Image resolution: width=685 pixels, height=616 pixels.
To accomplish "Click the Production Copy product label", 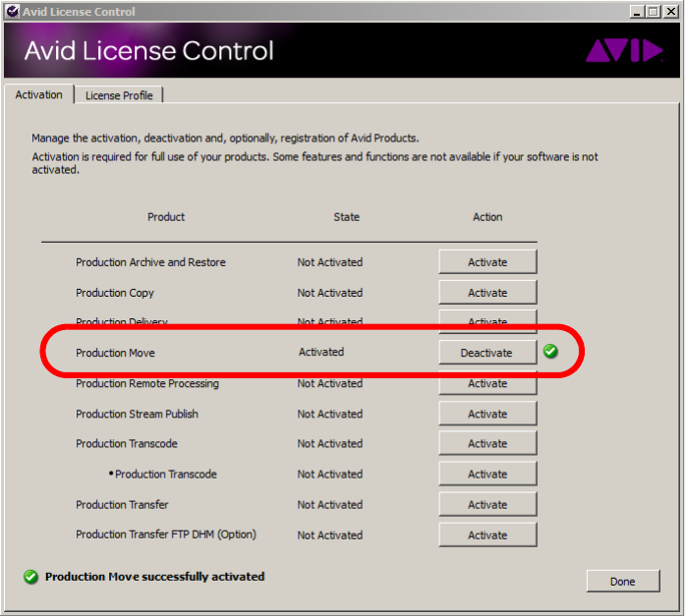I will point(115,293).
